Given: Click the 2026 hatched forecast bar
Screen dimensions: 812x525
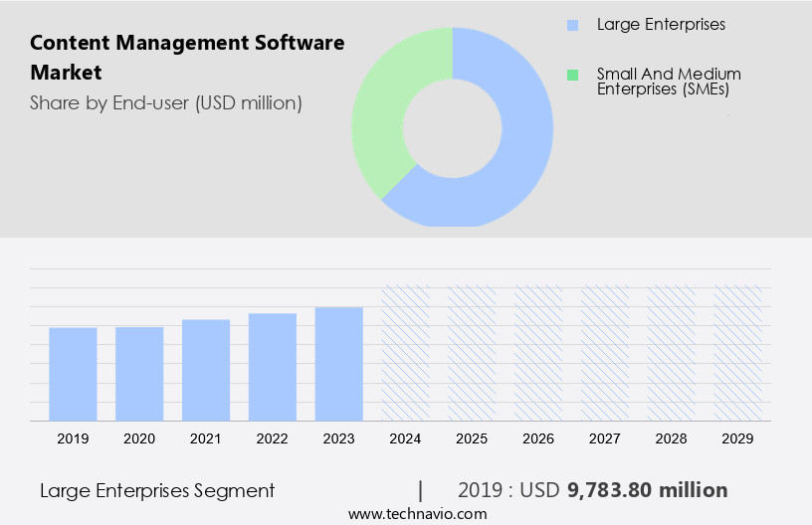Looking at the screenshot, I should click(x=538, y=353).
